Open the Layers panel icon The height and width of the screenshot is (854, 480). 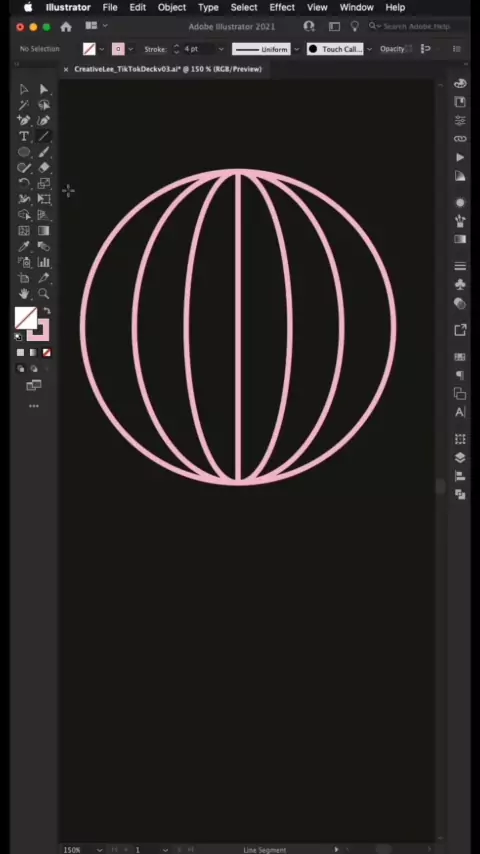tap(460, 458)
